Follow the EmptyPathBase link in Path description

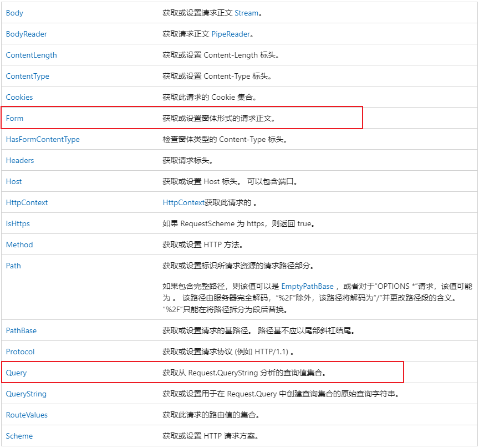(307, 286)
